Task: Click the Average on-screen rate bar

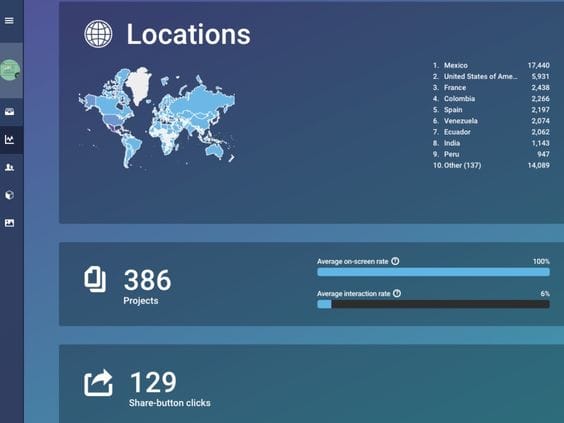Action: tap(433, 272)
